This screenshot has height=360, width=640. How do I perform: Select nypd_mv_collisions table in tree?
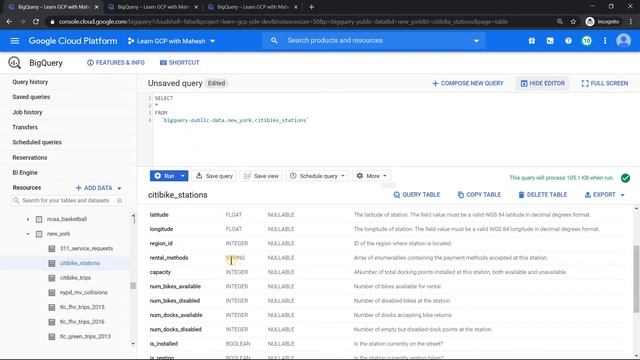coord(84,293)
